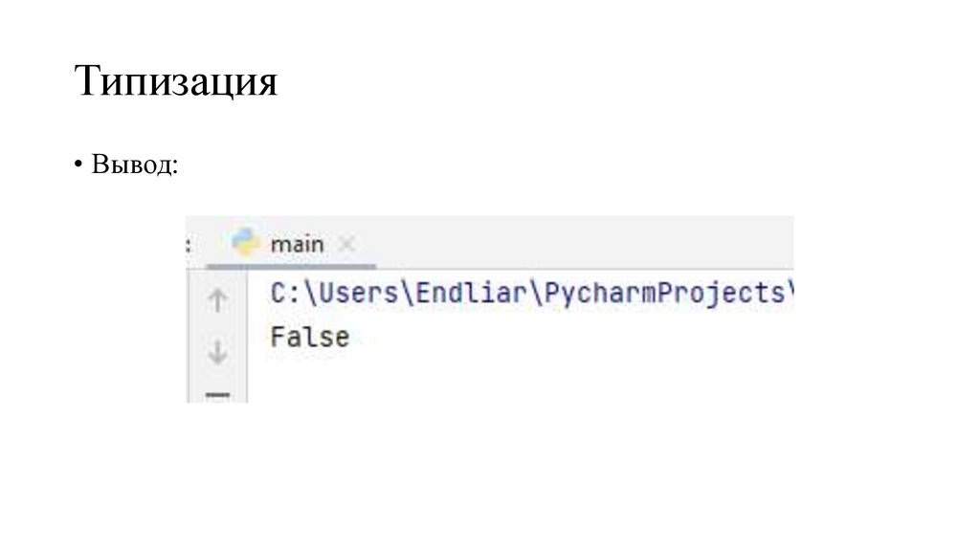Image resolution: width=980 pixels, height=549 pixels.
Task: Click the empty tab bar right of main
Action: coord(574,243)
